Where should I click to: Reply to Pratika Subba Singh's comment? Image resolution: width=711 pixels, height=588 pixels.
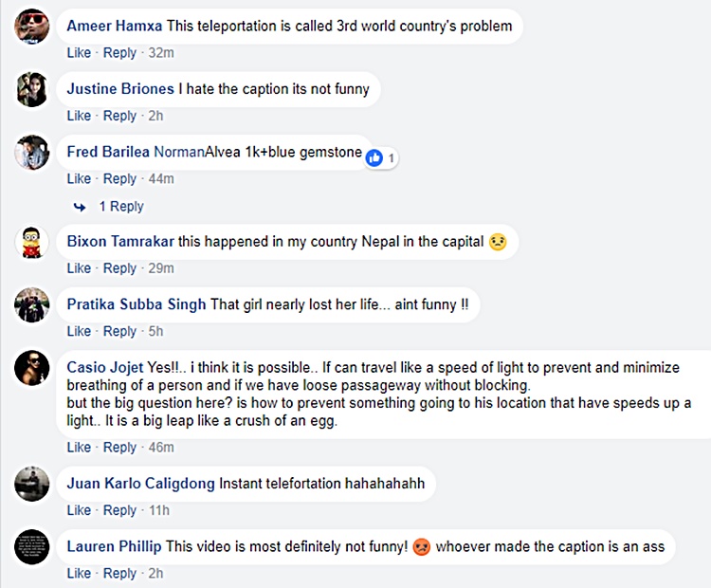119,331
